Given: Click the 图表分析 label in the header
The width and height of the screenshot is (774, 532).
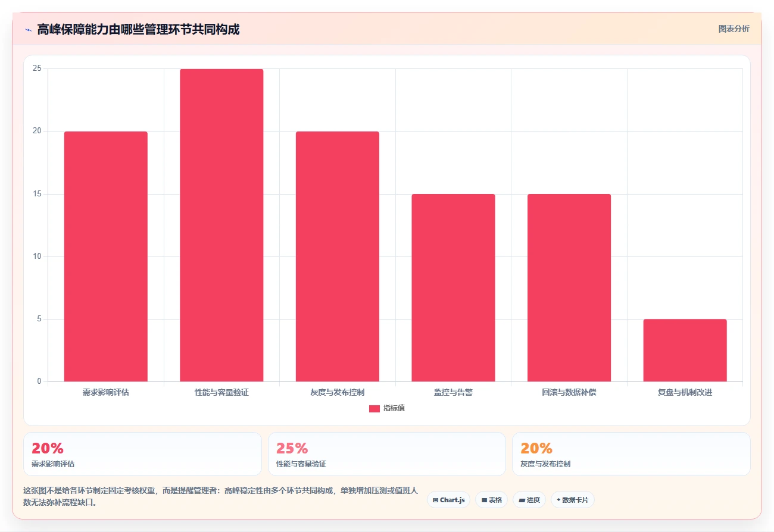Looking at the screenshot, I should 734,29.
